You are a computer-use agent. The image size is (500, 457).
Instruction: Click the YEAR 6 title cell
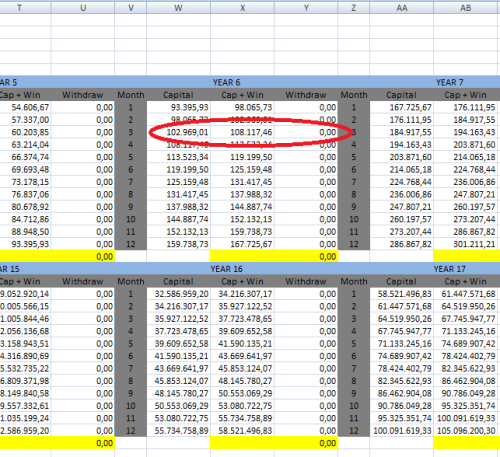[226, 82]
